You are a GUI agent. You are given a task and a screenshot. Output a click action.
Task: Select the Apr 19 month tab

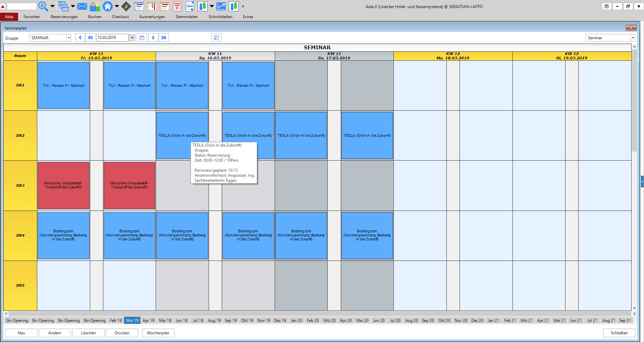tap(149, 320)
